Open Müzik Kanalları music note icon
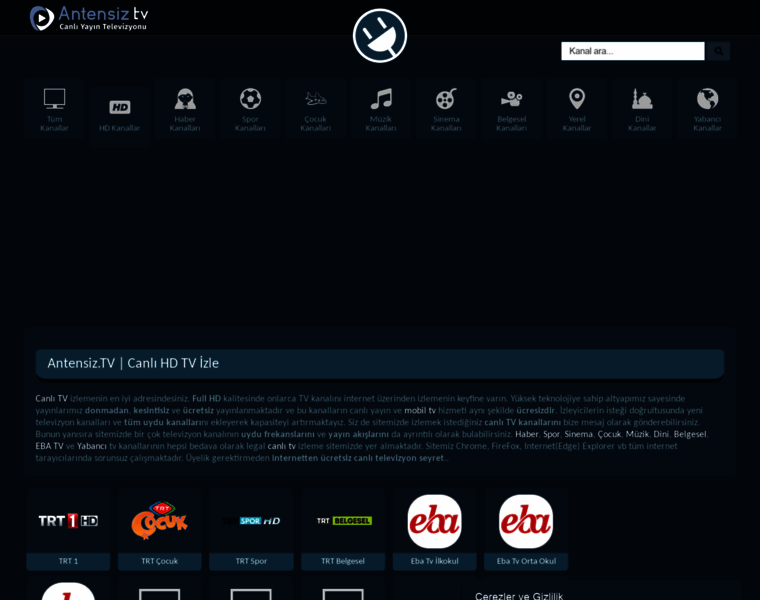Image resolution: width=760 pixels, height=600 pixels. coord(381,98)
